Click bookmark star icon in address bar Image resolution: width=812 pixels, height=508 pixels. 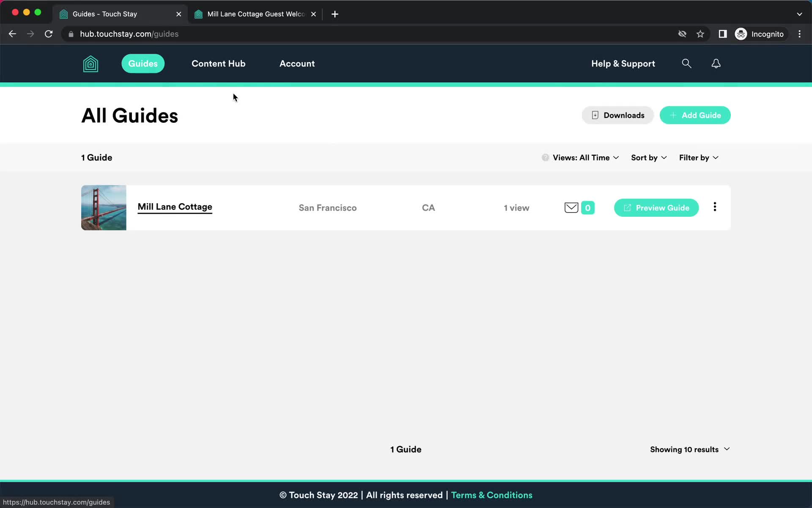(x=700, y=34)
